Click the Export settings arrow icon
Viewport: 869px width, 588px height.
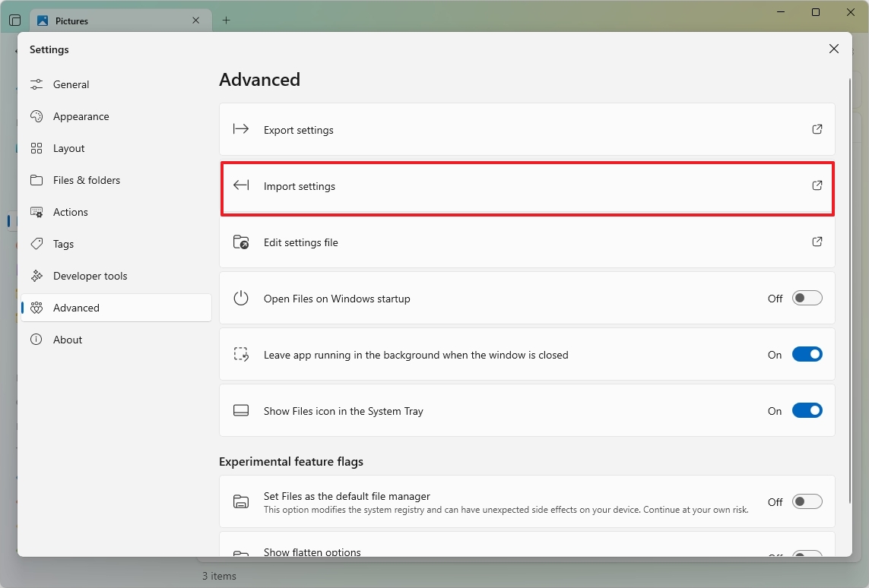click(x=817, y=129)
